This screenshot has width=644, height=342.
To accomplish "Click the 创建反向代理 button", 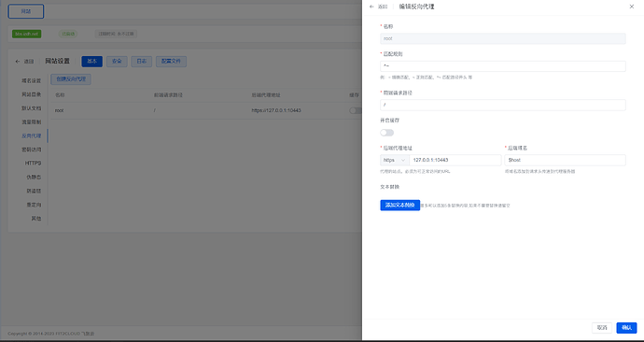I will tap(71, 79).
